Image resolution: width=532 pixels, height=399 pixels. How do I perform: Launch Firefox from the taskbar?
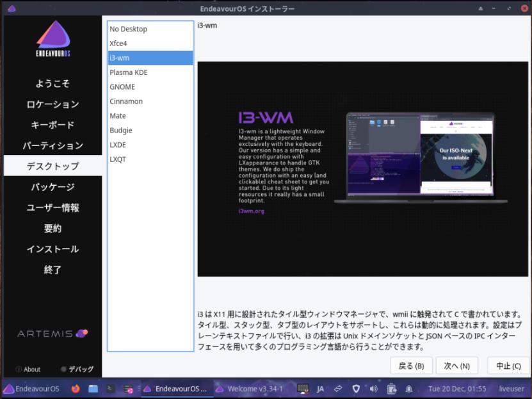tap(76, 389)
